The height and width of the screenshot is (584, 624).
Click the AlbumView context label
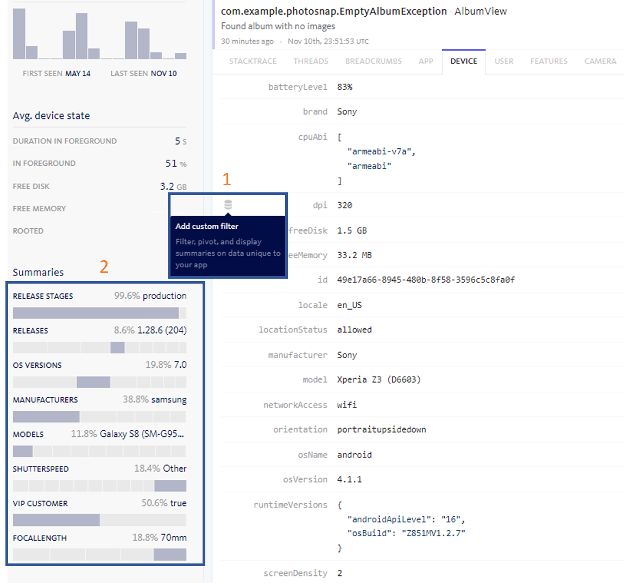tap(481, 12)
